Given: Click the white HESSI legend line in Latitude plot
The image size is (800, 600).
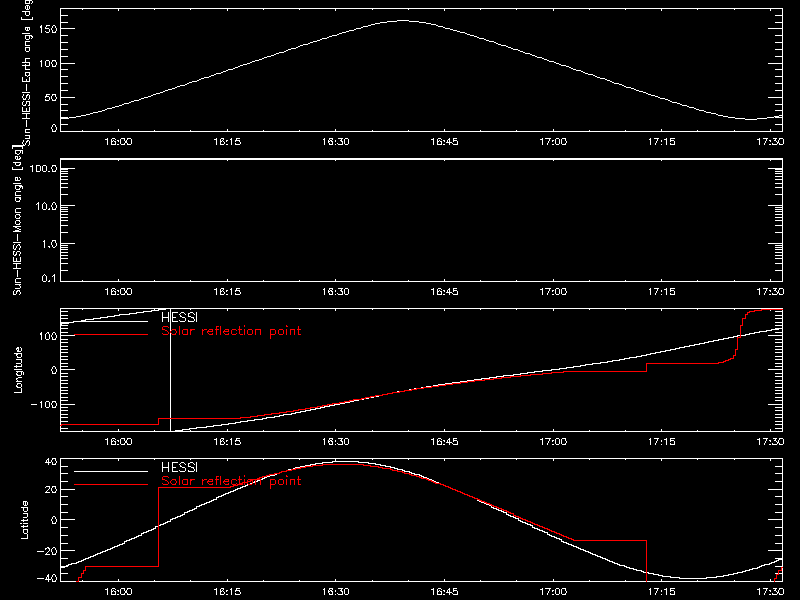Looking at the screenshot, I should tap(111, 471).
